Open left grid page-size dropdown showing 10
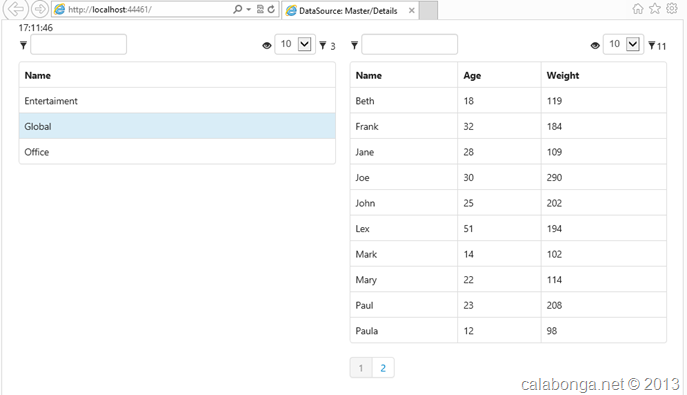Screen dimensions: 687x395 (x=295, y=44)
